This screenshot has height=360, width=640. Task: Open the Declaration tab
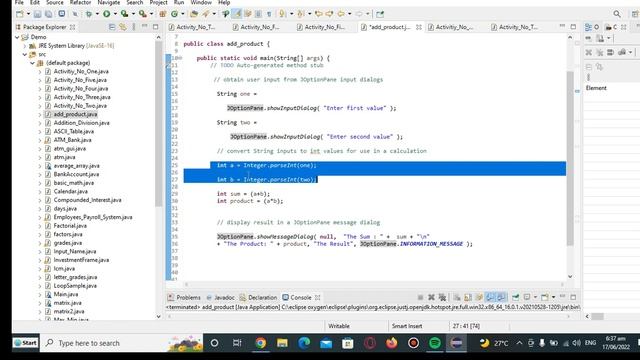[258, 298]
